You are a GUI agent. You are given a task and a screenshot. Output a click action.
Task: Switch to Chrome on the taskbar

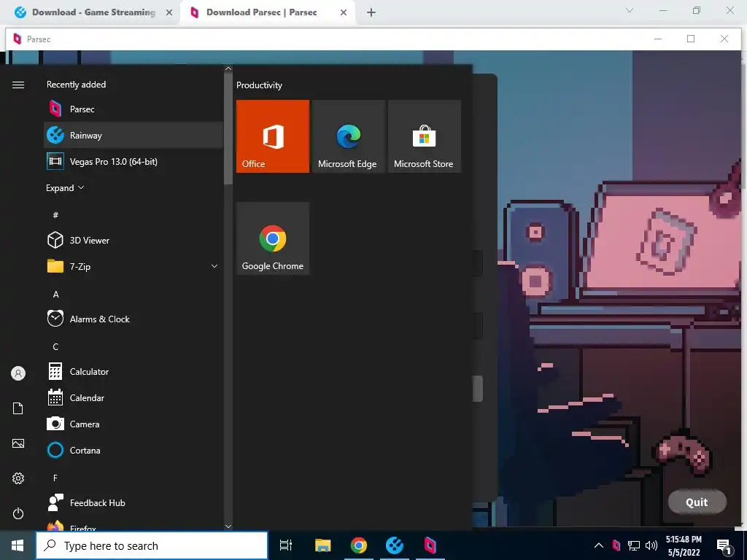359,545
